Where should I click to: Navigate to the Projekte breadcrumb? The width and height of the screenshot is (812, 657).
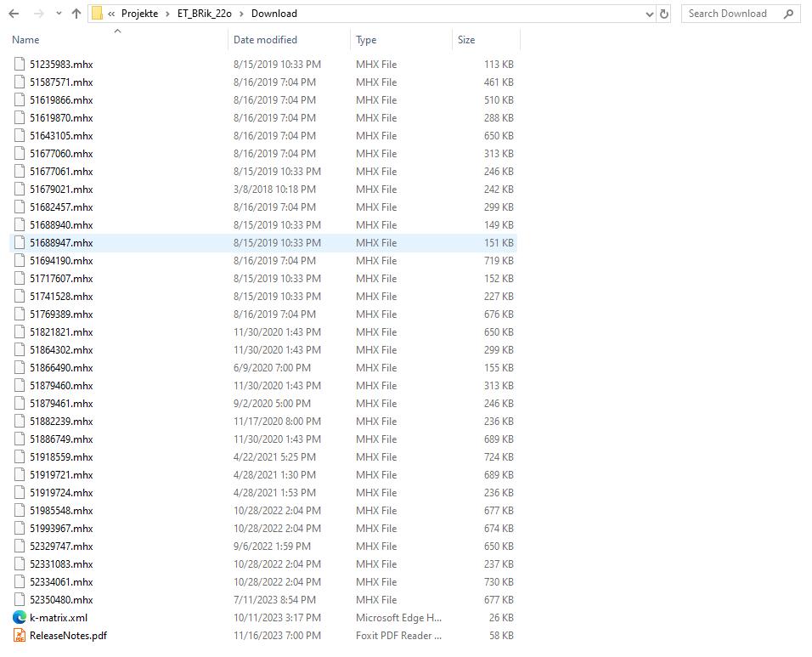(140, 14)
